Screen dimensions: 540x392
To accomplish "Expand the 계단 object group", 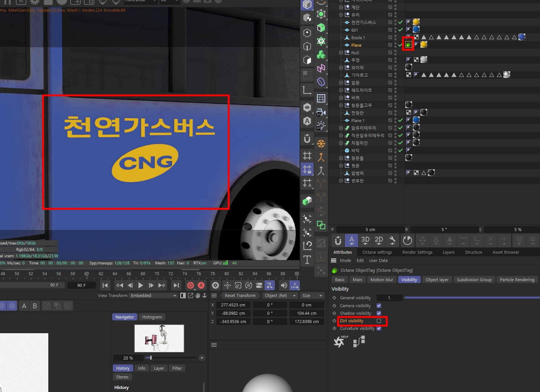I will tap(341, 7).
